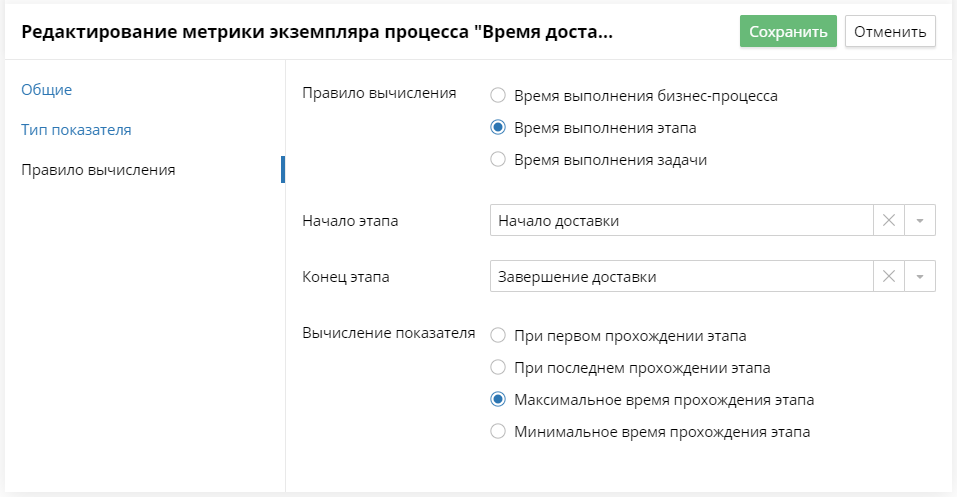Click the green Сохранить button

[x=788, y=31]
